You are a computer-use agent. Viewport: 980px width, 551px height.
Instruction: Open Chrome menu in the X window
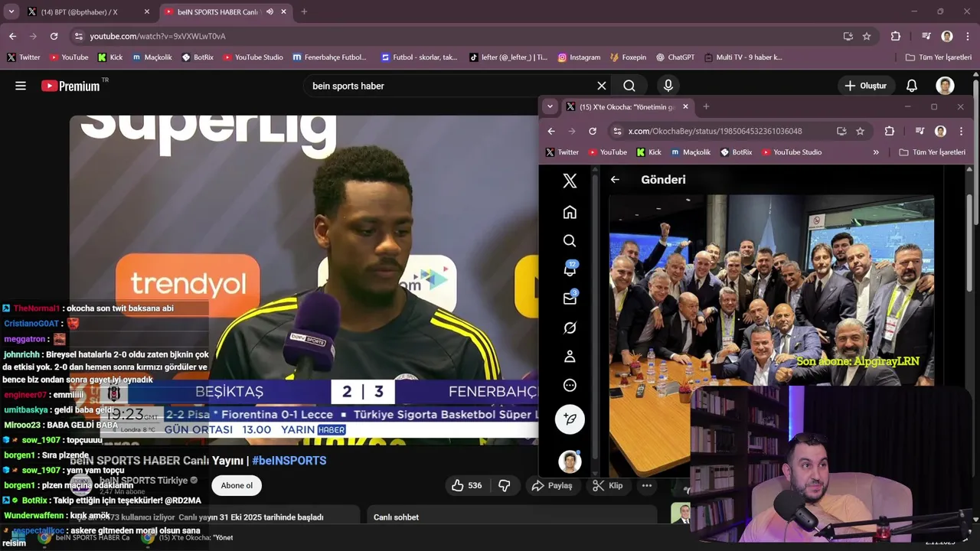click(961, 131)
